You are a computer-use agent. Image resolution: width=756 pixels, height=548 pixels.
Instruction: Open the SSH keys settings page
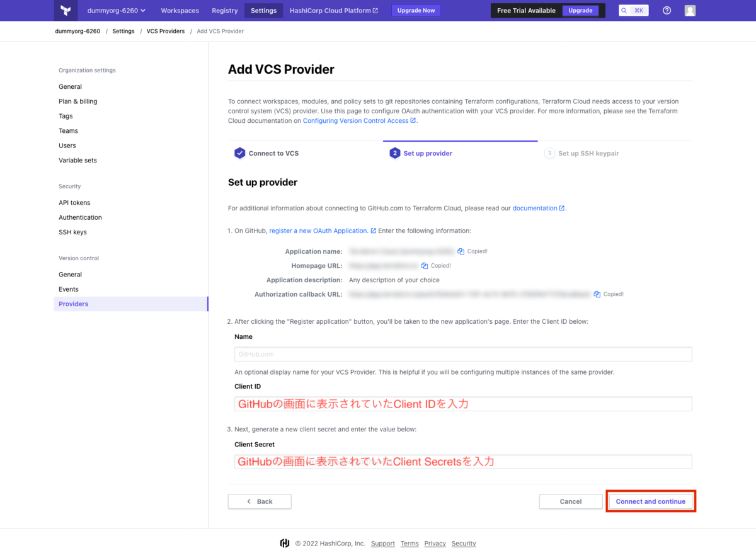[72, 232]
